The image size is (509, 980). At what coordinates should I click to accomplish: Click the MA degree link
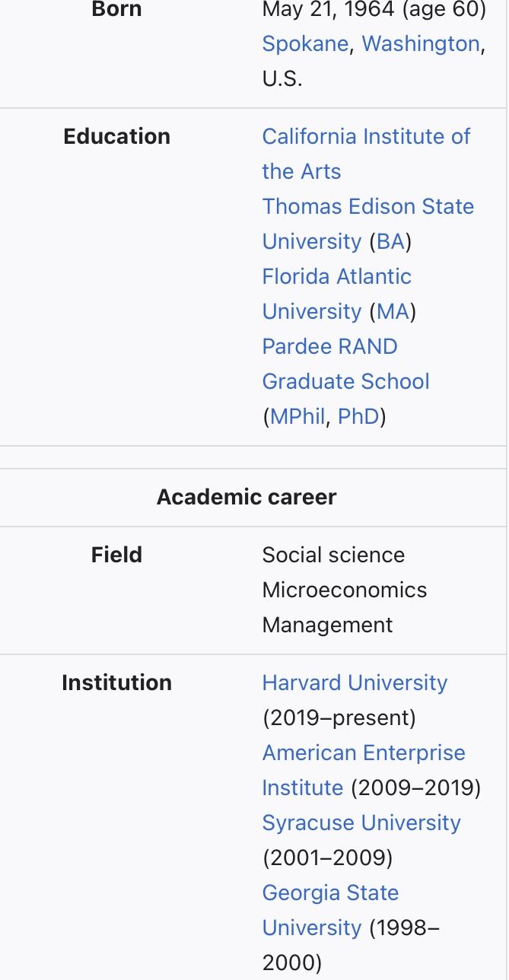point(393,312)
